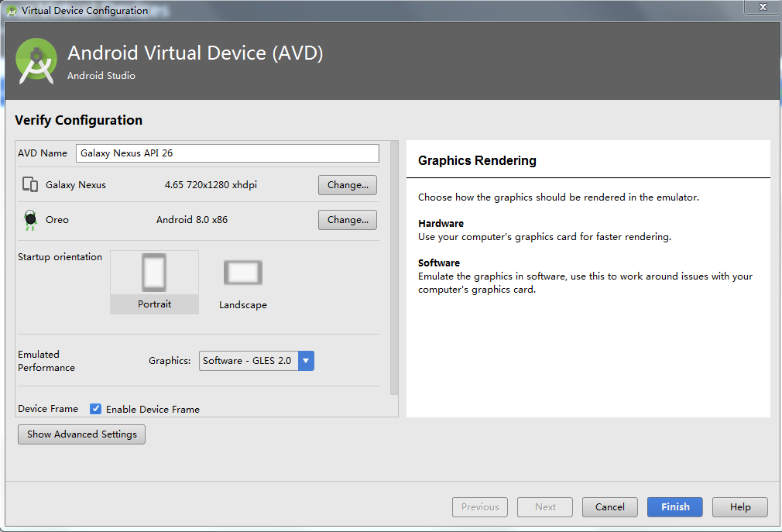782x532 pixels.
Task: Click the Software - GLES 2.0 combo box
Action: [256, 361]
